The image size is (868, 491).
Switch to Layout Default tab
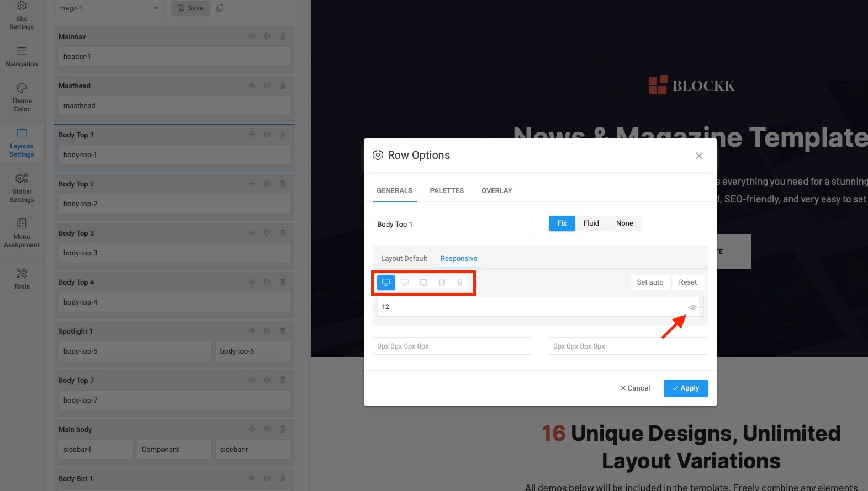coord(404,259)
